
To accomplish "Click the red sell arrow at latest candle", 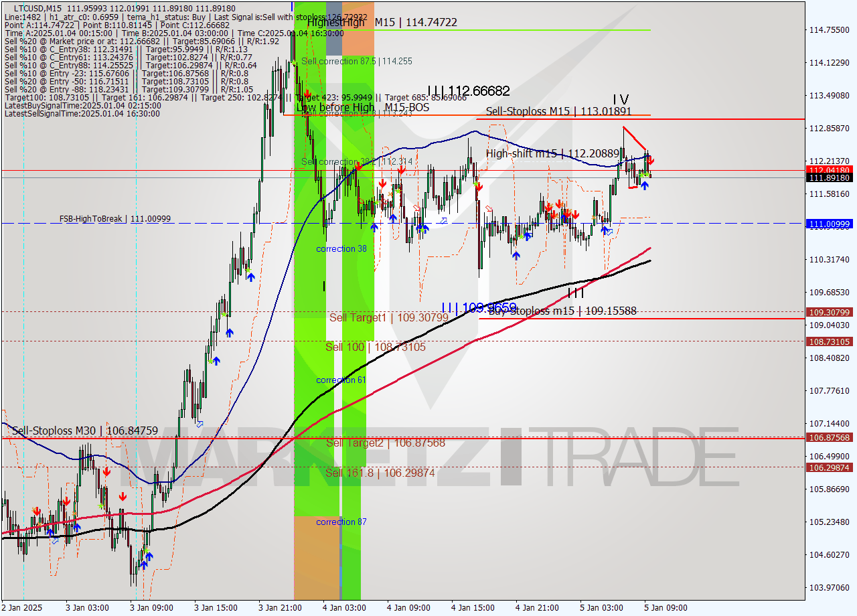I will tap(651, 161).
